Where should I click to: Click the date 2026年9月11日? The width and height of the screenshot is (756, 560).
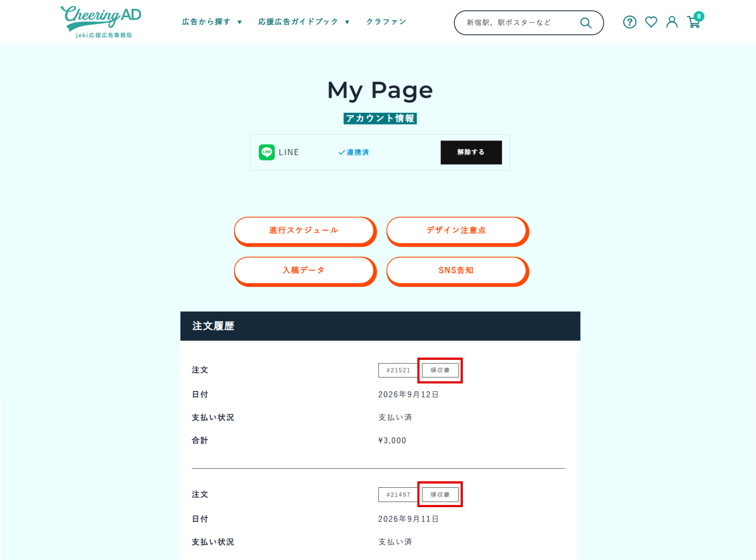pos(408,519)
